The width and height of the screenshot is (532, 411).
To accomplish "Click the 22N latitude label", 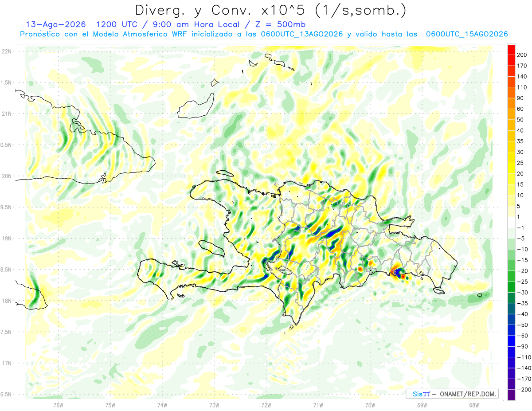I will 7,51.
